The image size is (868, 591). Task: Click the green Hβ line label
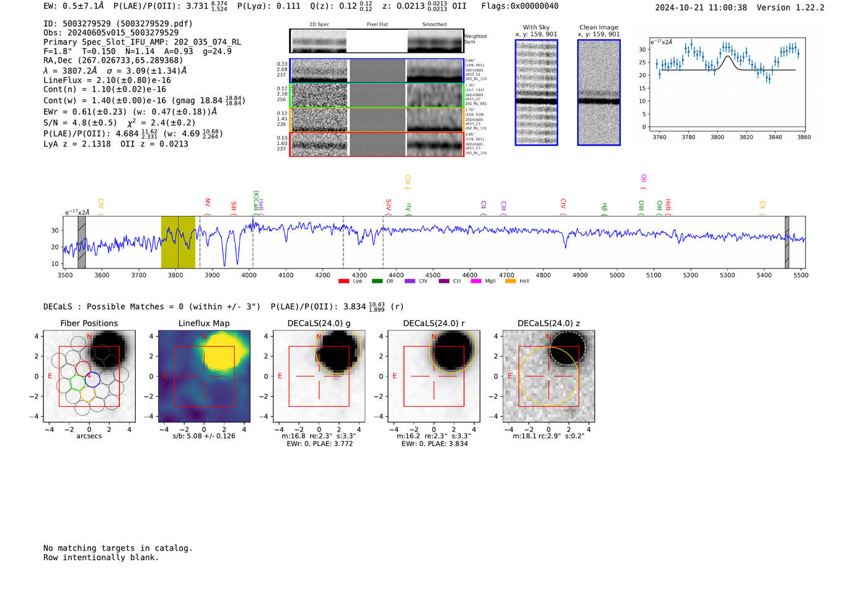point(604,209)
